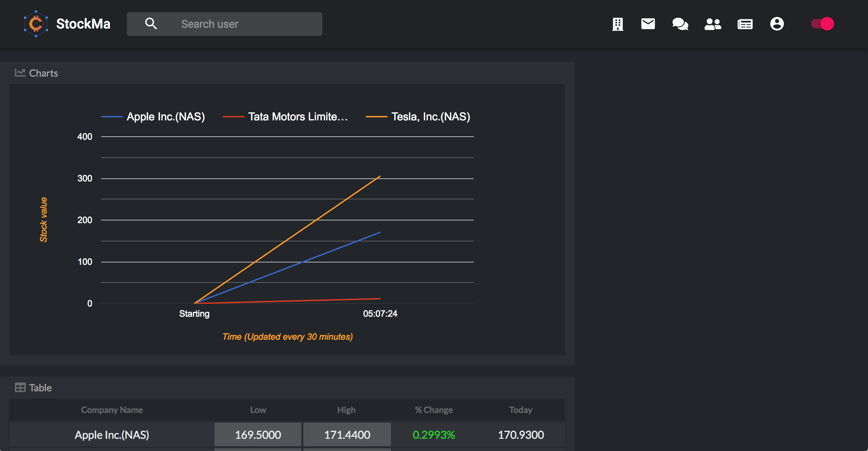Screen dimensions: 868x451
Task: Click the search magnifier icon
Action: 151,24
